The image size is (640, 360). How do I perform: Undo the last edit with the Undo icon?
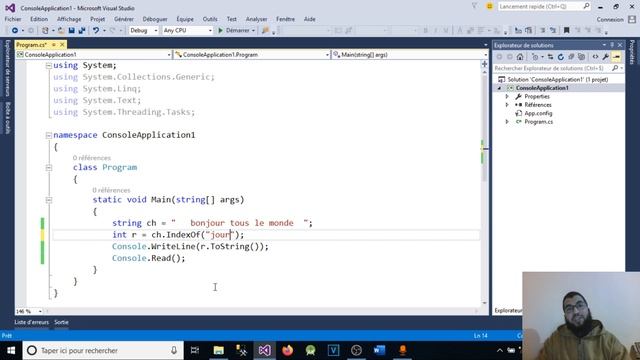96,31
